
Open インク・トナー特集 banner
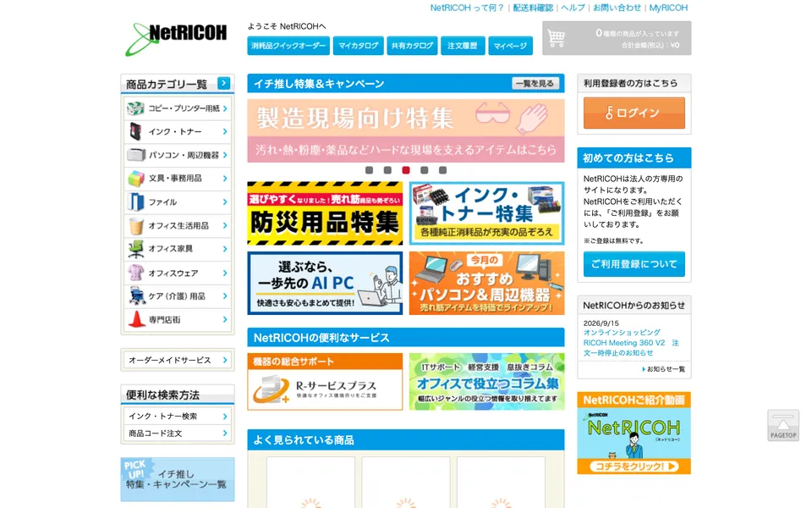(x=487, y=213)
